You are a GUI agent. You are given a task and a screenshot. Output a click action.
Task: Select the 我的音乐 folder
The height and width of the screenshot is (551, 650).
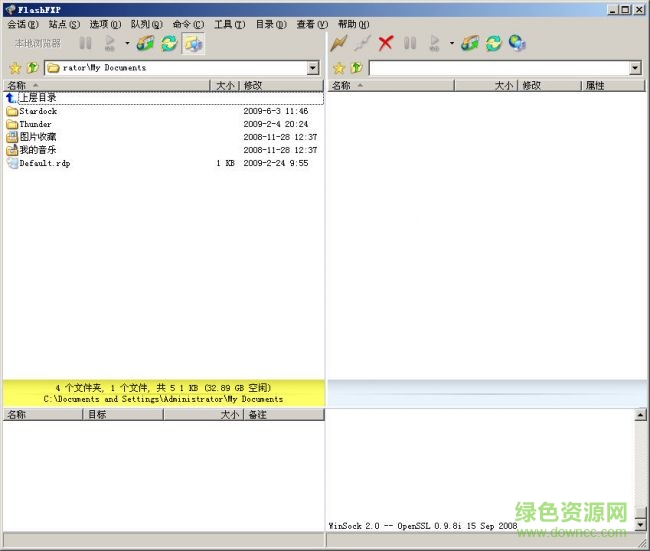click(x=164, y=150)
